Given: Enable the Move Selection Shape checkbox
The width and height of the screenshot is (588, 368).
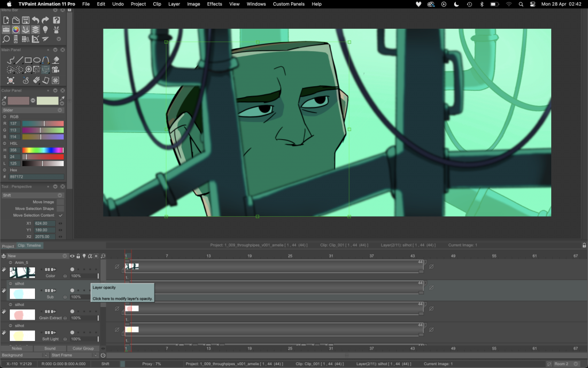Looking at the screenshot, I should point(60,209).
